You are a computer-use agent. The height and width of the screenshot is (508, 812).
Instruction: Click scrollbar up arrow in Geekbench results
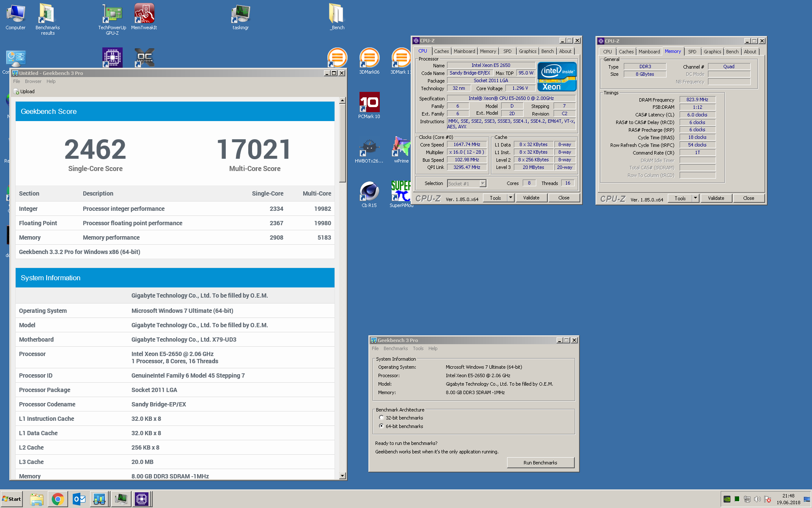click(x=343, y=101)
